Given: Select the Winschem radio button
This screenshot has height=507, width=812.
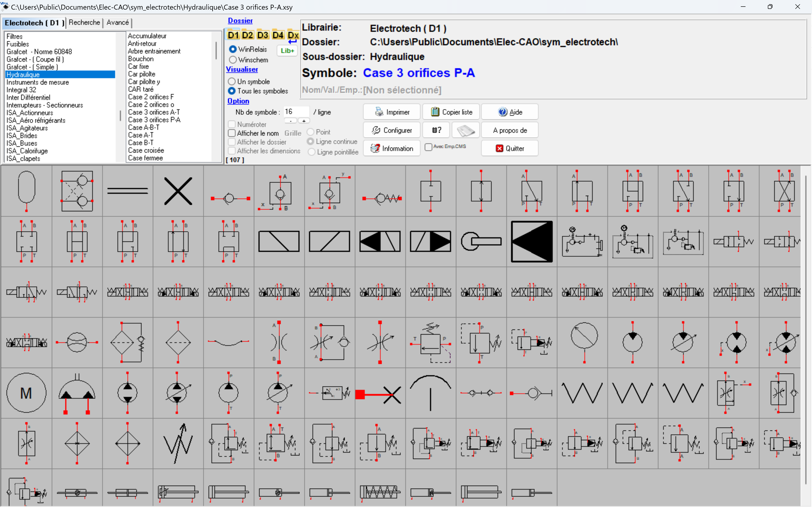Looking at the screenshot, I should click(x=233, y=60).
